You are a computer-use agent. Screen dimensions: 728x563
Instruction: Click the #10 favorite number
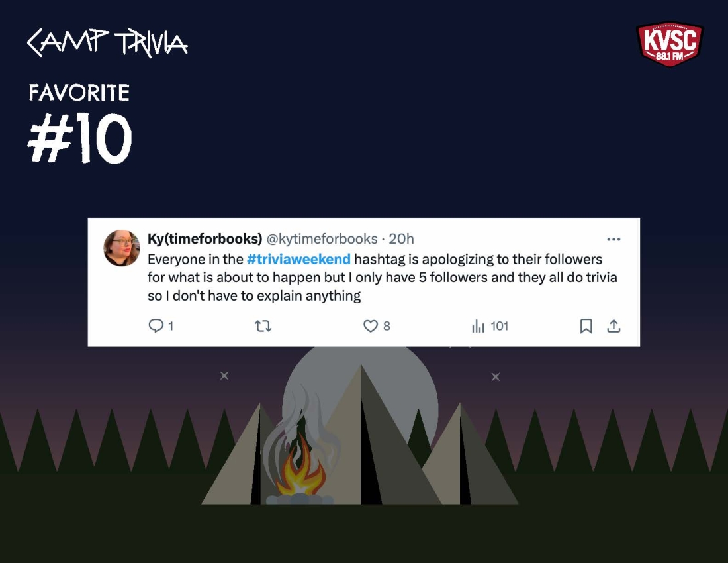coord(80,138)
